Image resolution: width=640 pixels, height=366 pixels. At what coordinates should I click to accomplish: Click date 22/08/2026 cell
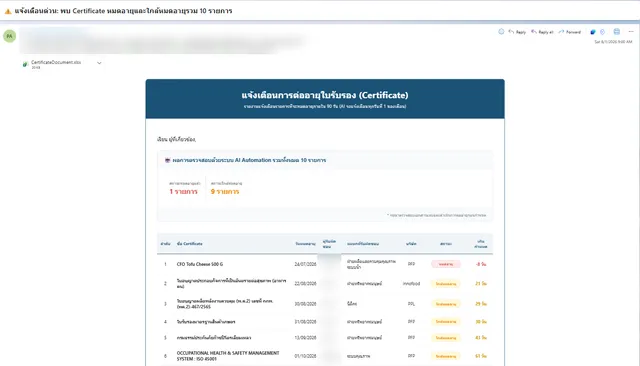305,283
